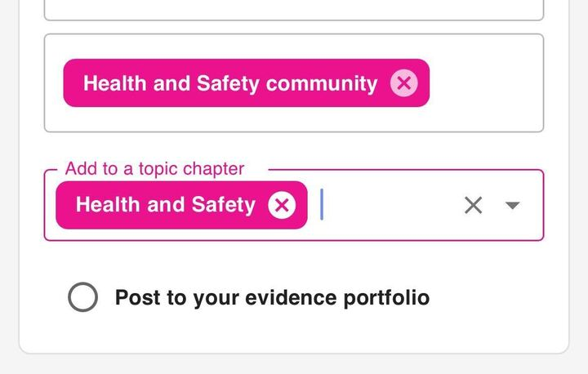
Task: Click the 'Add to a topic chapter' label
Action: (154, 169)
